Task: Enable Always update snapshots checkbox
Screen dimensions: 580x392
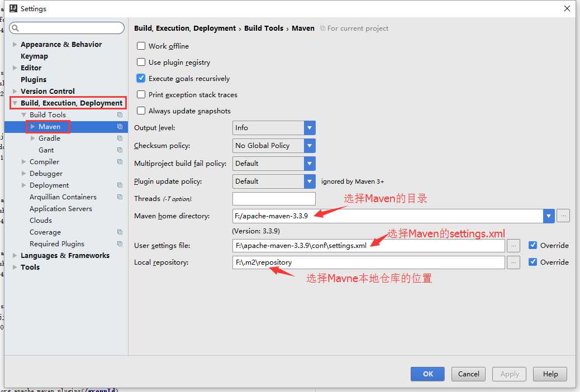Action: 141,111
